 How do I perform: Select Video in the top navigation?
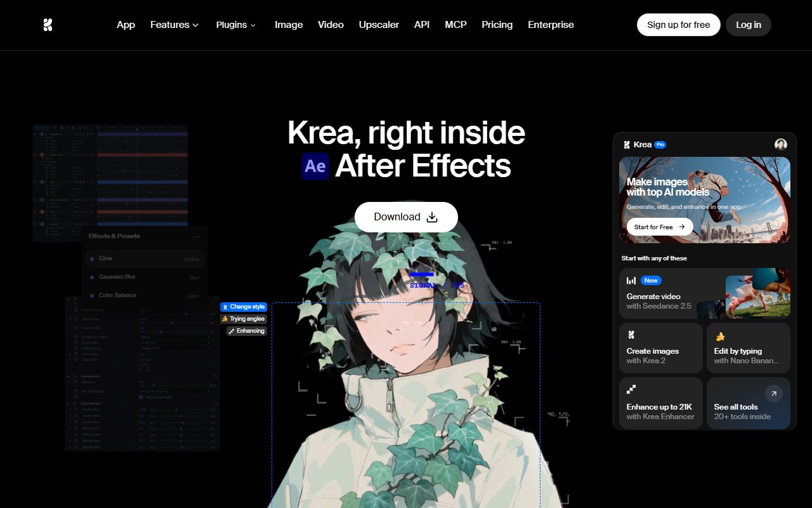click(331, 25)
